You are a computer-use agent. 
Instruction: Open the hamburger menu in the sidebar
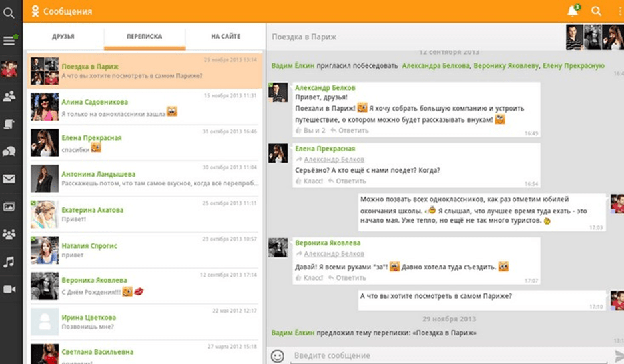[x=9, y=41]
